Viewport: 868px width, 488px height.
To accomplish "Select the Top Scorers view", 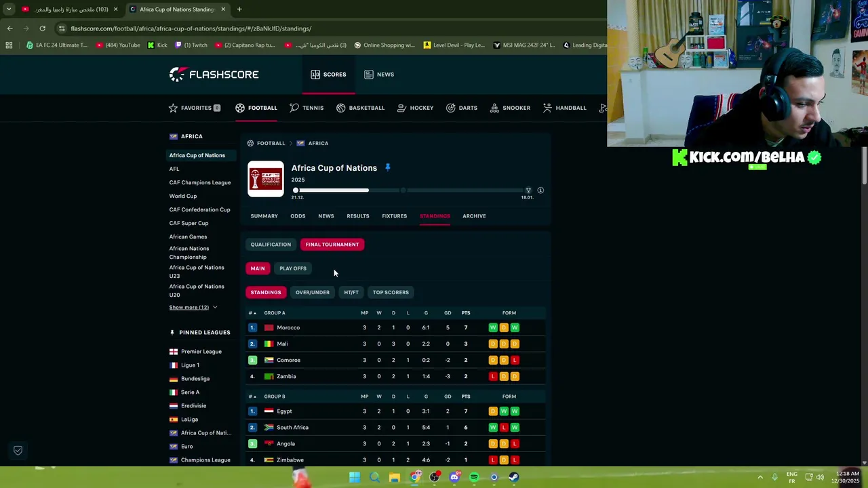I will [x=391, y=292].
